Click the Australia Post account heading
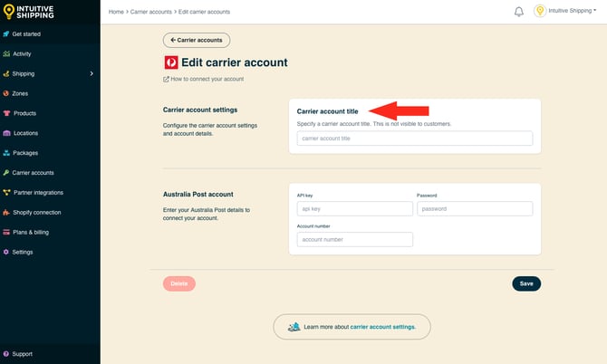The image size is (607, 364). (198, 194)
